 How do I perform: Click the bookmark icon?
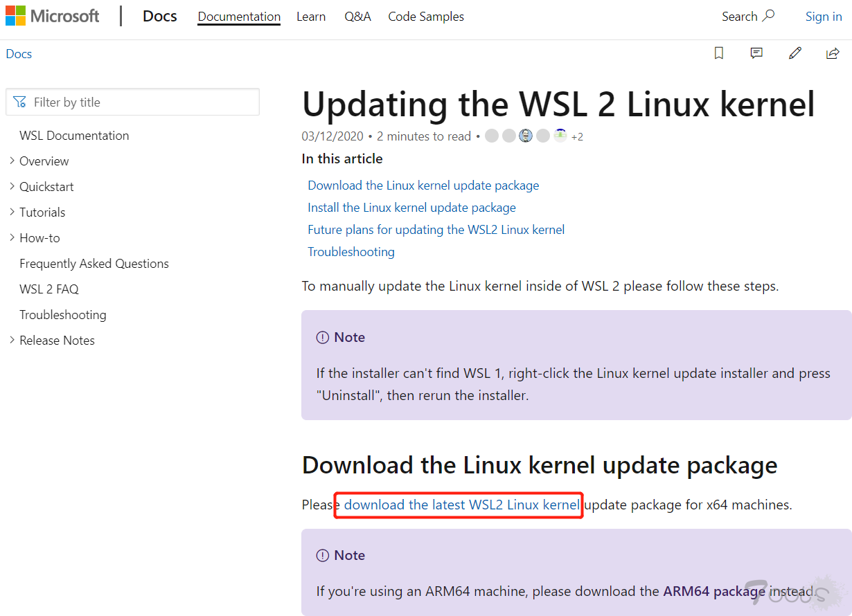click(x=719, y=53)
